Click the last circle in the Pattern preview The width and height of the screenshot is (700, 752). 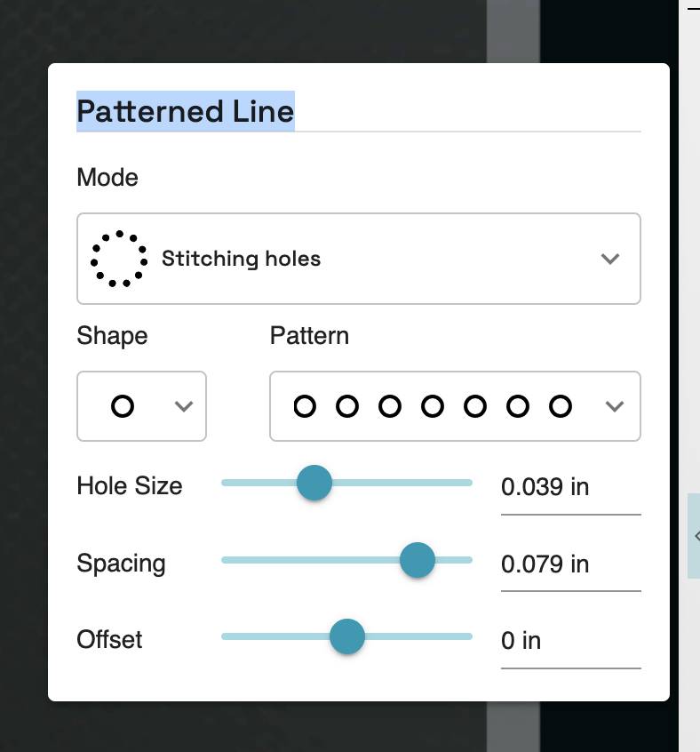[560, 406]
